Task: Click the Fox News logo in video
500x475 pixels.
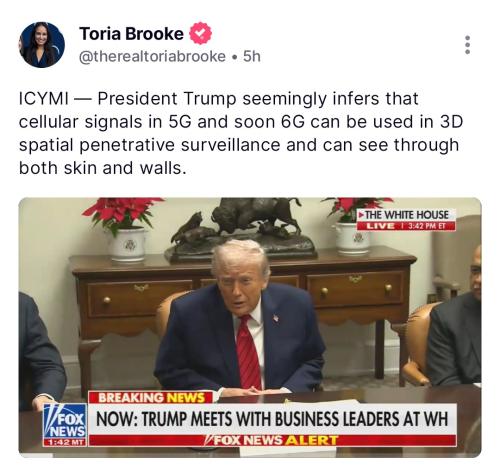Action: [x=65, y=422]
